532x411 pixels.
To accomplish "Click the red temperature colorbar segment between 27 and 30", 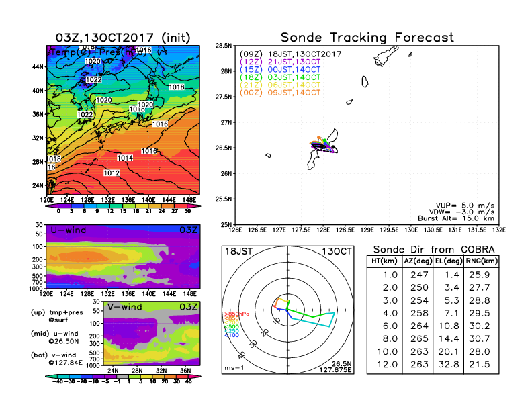I will 181,206.
